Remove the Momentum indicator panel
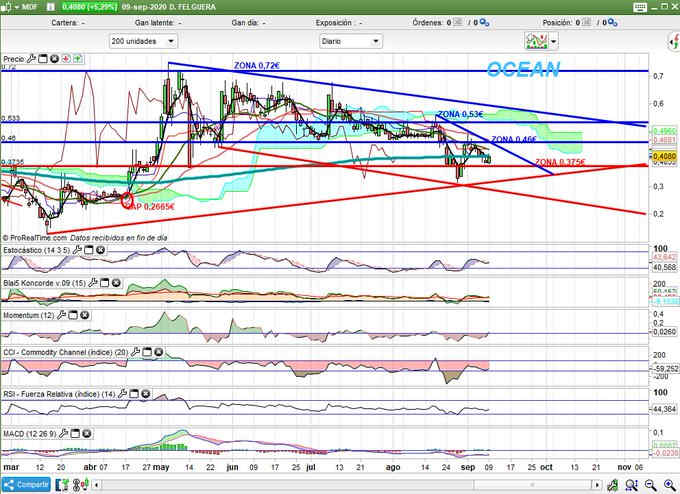680x494 pixels. click(85, 315)
